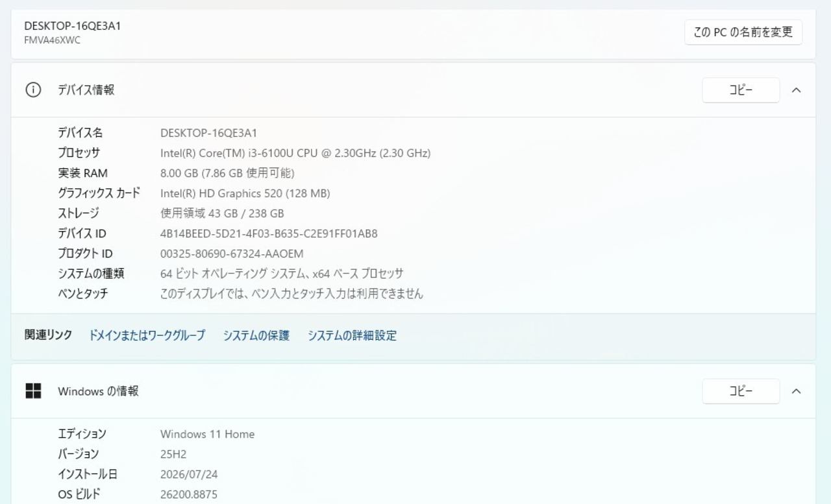Viewport: 831px width, 504px height.
Task: Open the システムの詳細設定 link
Action: coord(352,335)
